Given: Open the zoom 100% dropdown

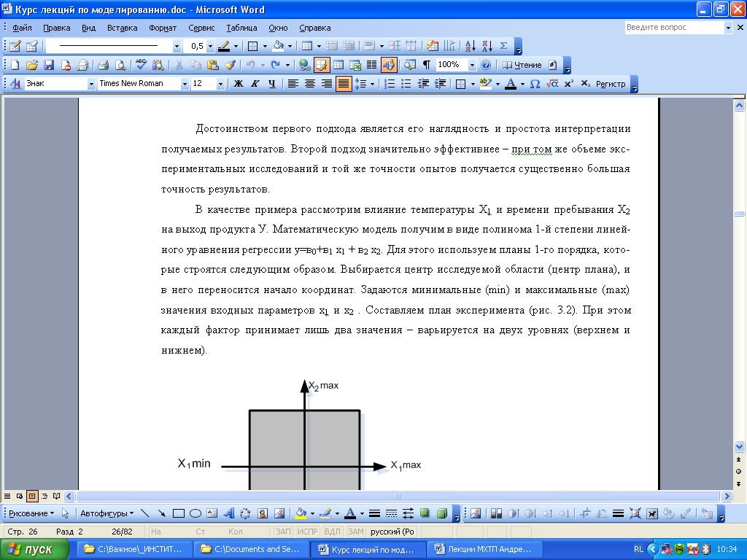Looking at the screenshot, I should (472, 65).
